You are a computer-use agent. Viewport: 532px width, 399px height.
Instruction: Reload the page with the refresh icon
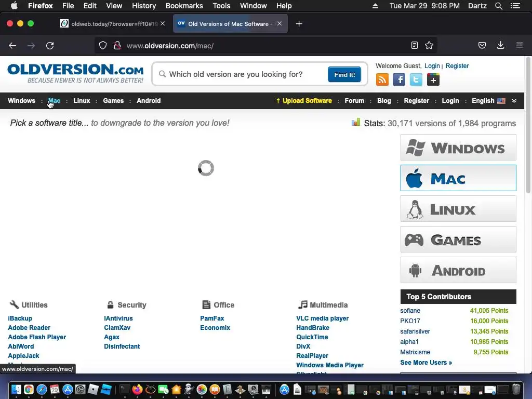(50, 46)
